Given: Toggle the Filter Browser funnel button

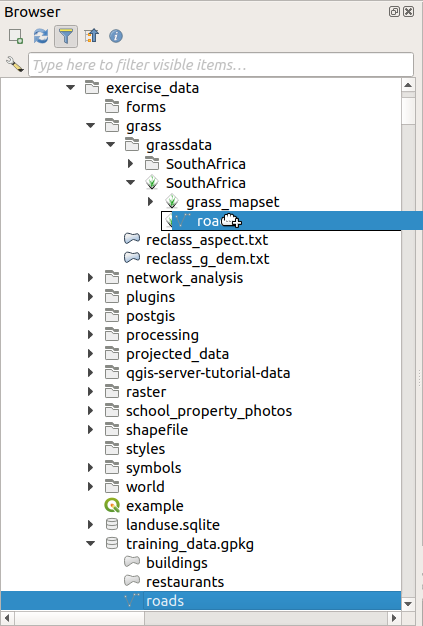Looking at the screenshot, I should (x=66, y=36).
